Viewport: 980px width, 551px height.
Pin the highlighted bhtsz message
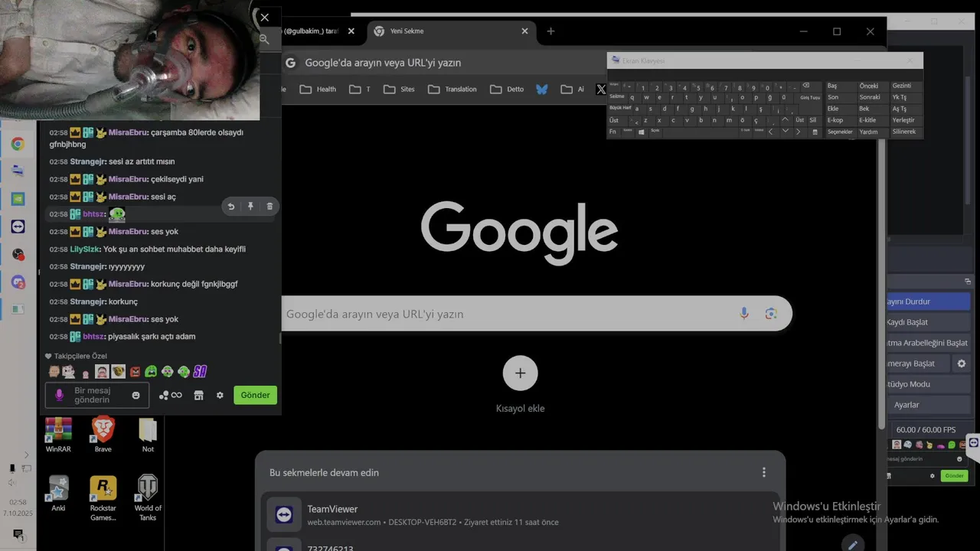point(250,206)
